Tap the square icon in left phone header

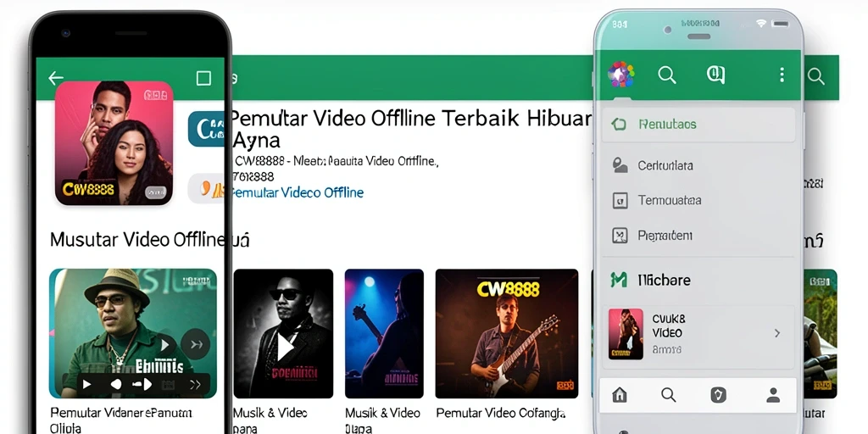203,78
